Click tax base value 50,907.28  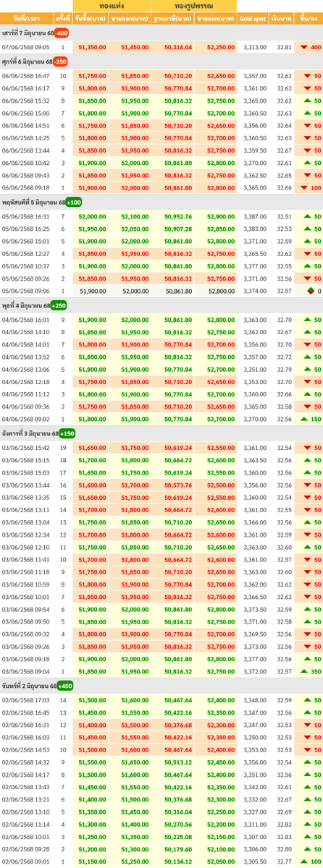click(178, 229)
